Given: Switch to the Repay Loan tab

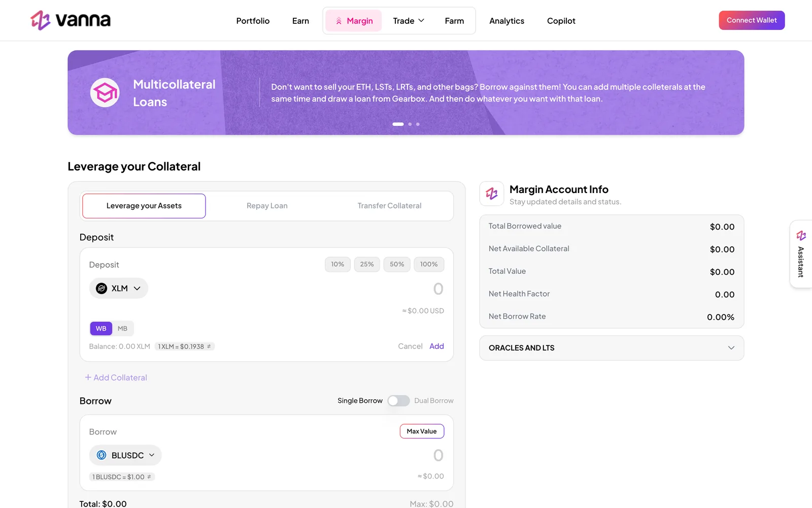Looking at the screenshot, I should point(267,206).
